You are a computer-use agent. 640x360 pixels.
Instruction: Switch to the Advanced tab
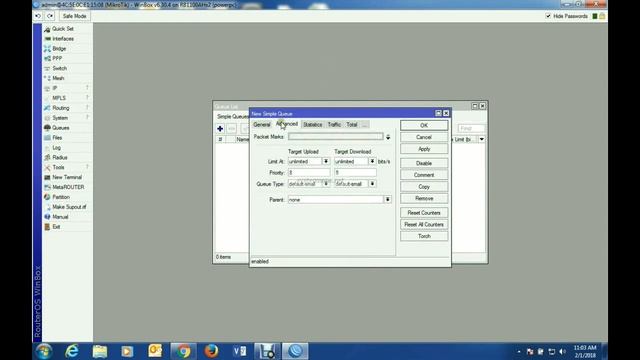[x=287, y=124]
